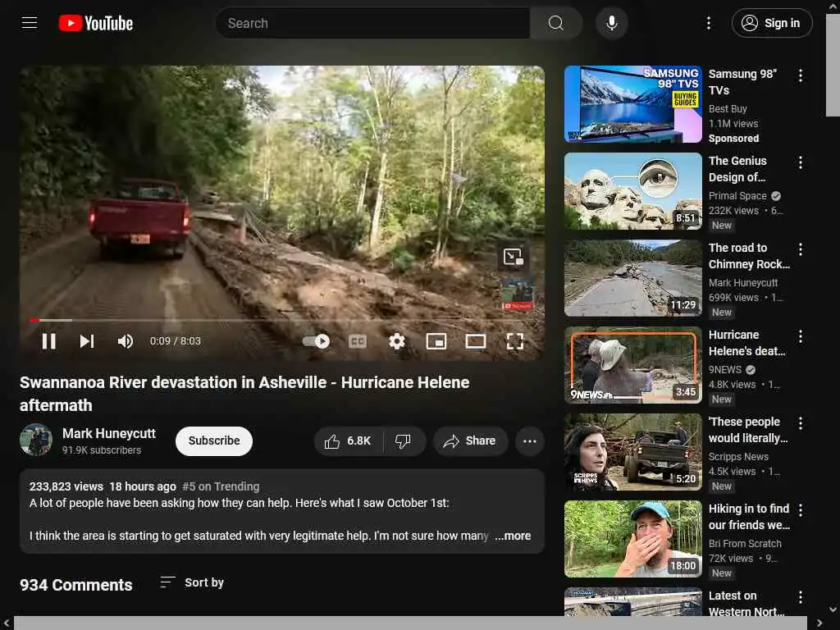840x630 pixels.
Task: Open Mark Huneycutt channel avatar
Action: pos(36,440)
